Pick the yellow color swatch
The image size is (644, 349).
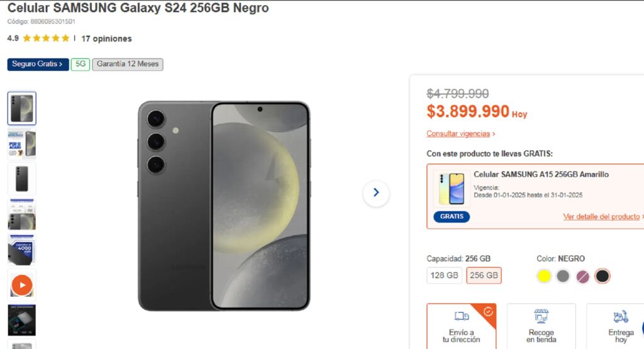543,276
